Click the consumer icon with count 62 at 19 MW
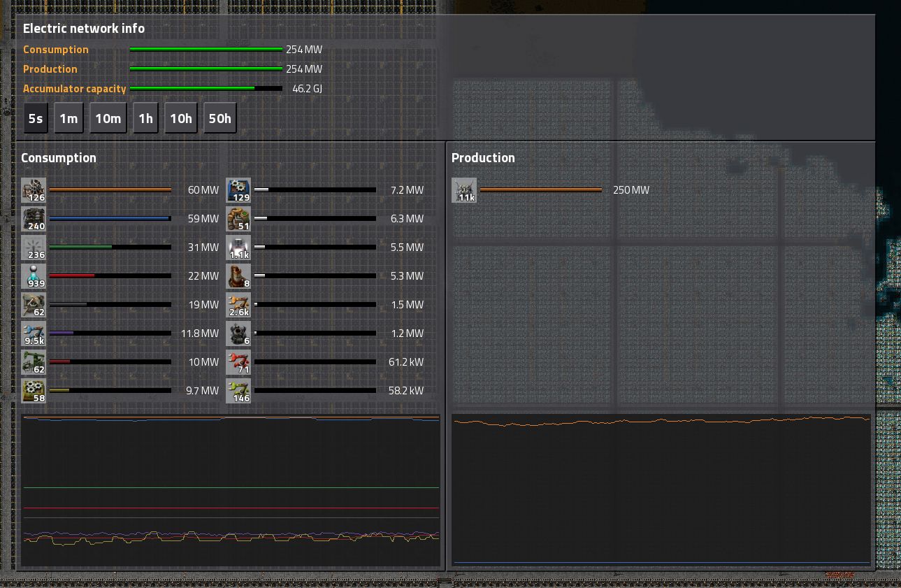 pos(34,305)
